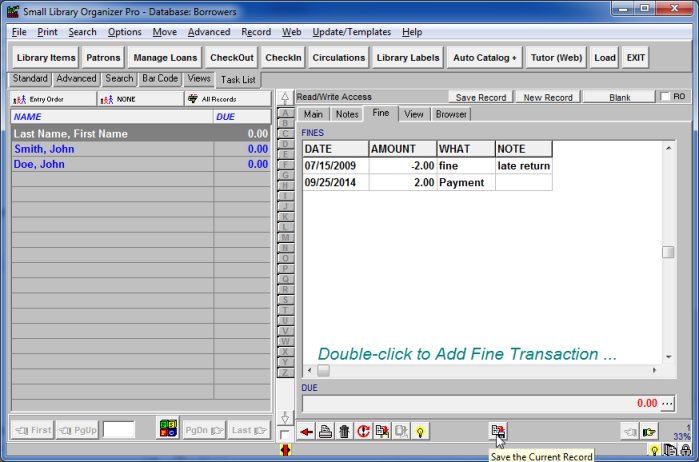Click the red back arrow icon
699x462 pixels.
tap(306, 431)
